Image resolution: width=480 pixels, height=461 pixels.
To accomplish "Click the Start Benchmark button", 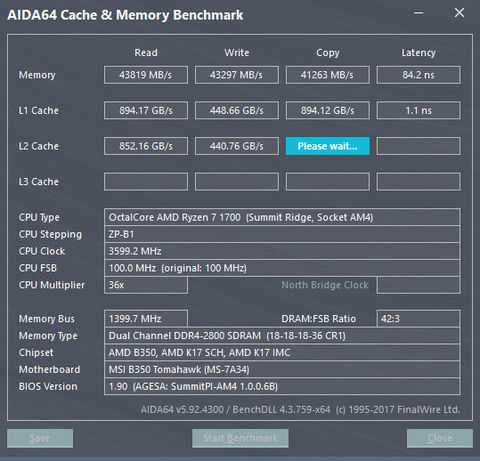I will [x=240, y=438].
